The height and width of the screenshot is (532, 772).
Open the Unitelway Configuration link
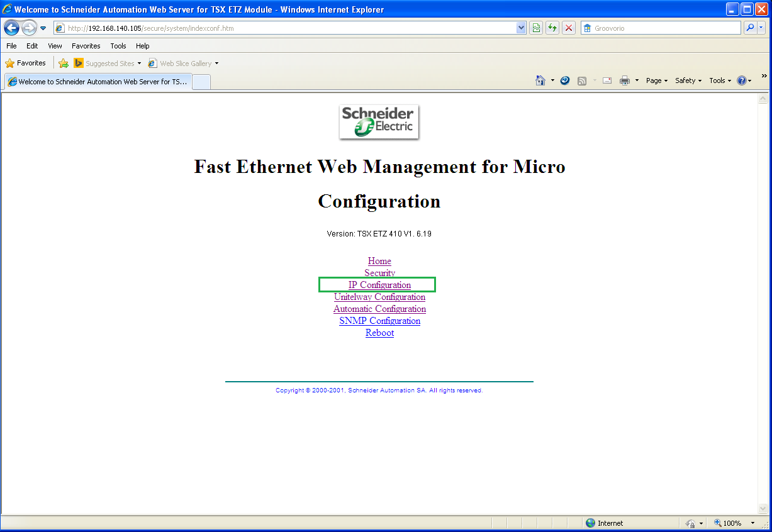pyautogui.click(x=379, y=297)
